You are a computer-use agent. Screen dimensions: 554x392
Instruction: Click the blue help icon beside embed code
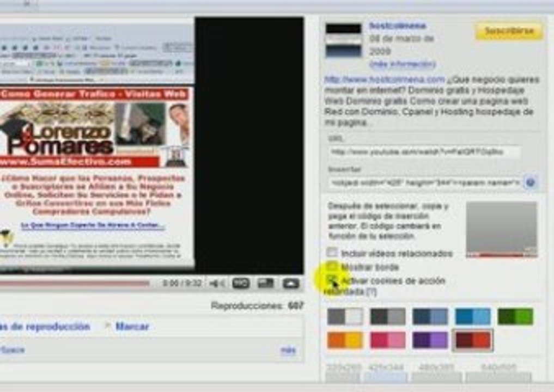(530, 182)
